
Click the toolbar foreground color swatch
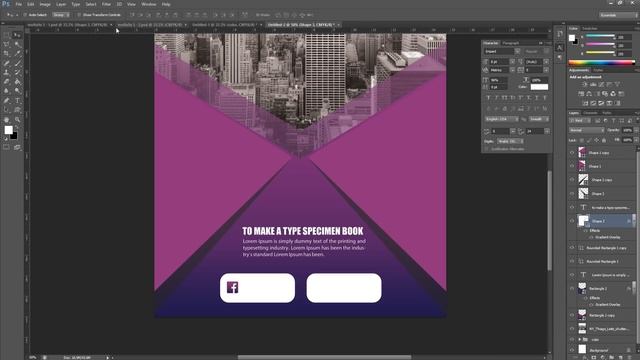pos(8,130)
